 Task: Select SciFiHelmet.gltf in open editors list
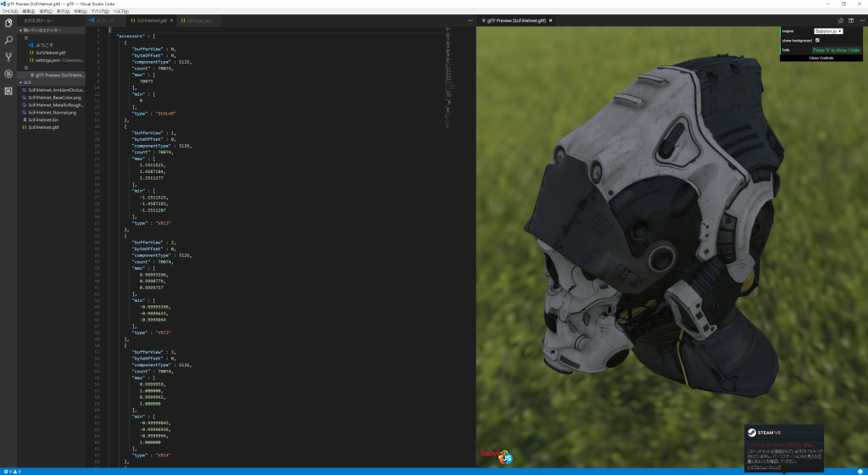pos(50,53)
